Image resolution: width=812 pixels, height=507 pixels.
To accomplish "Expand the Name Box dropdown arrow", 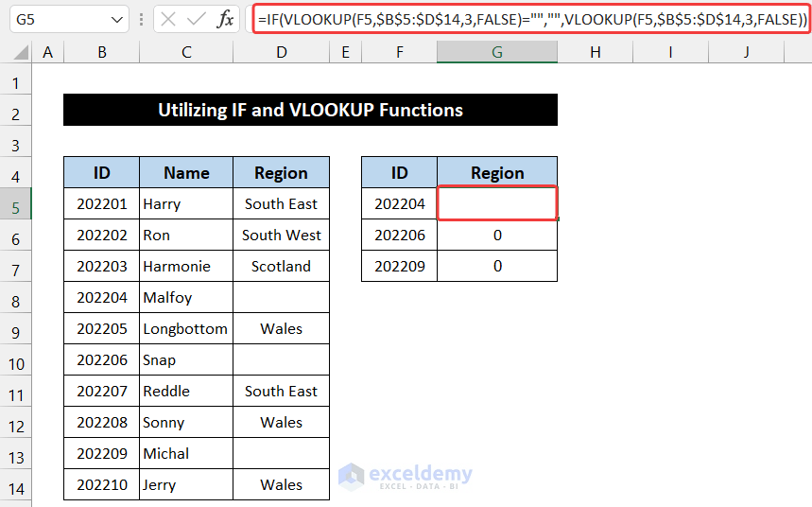I will (x=116, y=20).
